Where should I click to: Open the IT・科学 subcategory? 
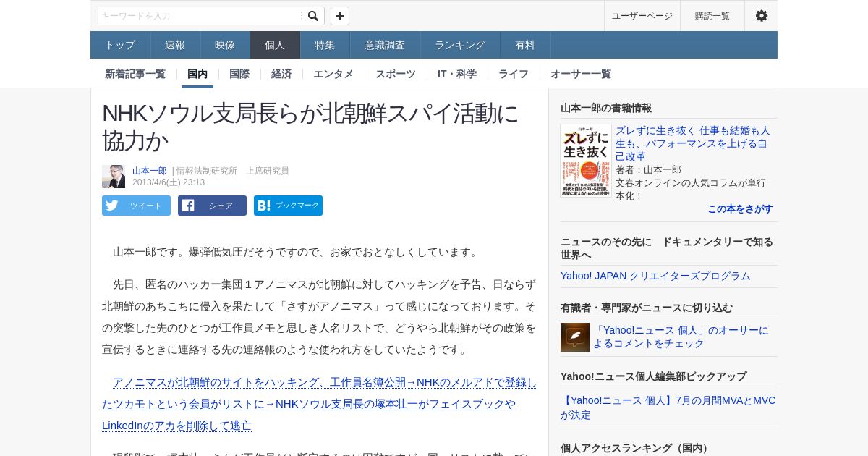[457, 74]
